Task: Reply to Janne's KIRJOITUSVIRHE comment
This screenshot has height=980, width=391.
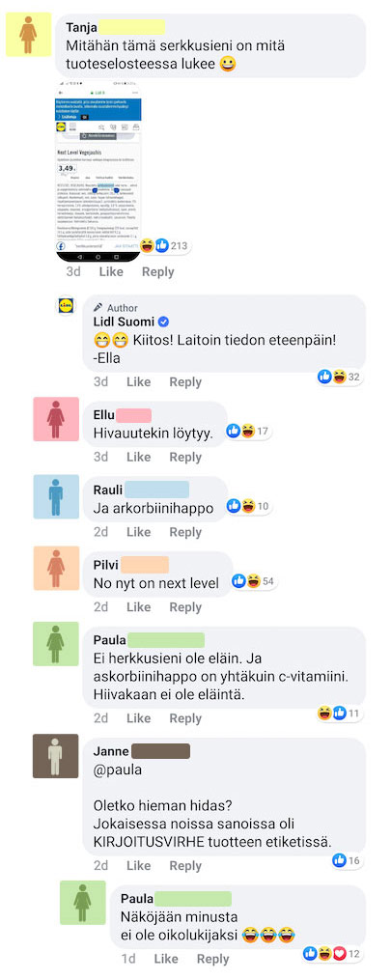Action: point(185,866)
